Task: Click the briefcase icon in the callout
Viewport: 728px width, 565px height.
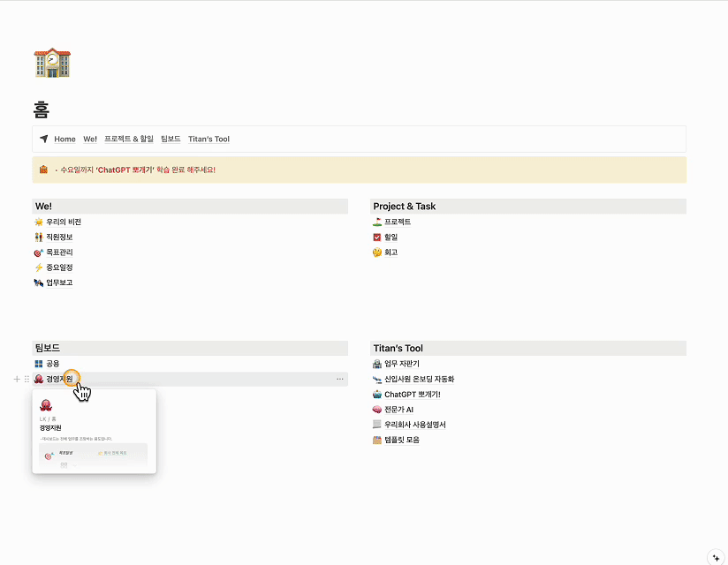Action: pyautogui.click(x=43, y=169)
